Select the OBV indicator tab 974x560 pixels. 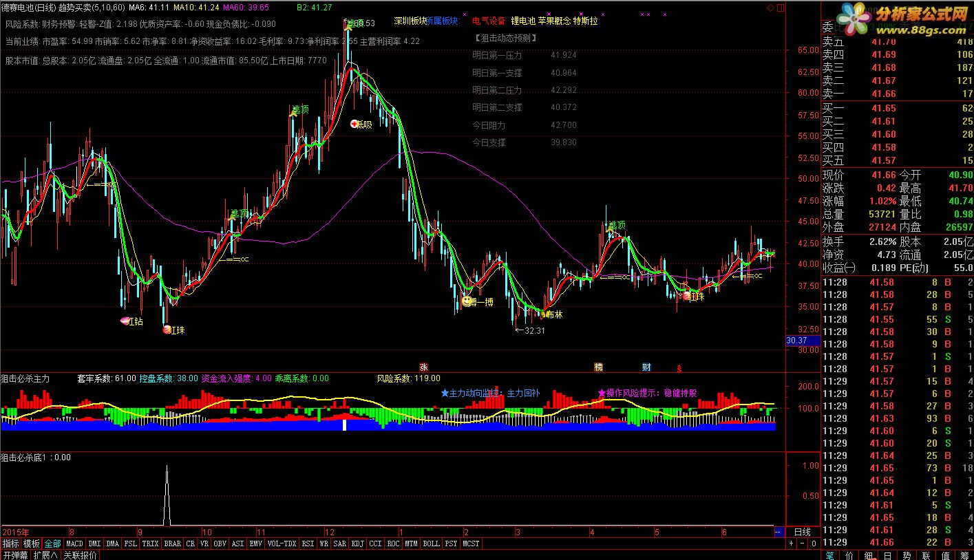coord(220,543)
